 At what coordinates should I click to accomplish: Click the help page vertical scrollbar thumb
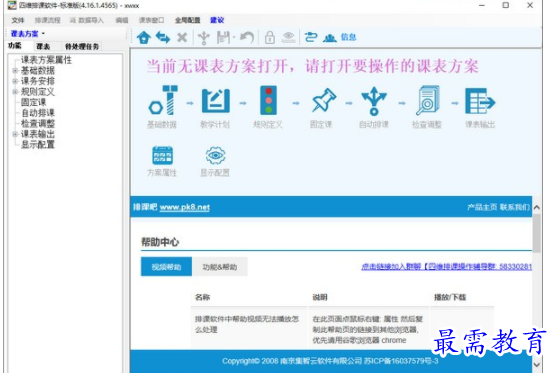[x=537, y=234]
